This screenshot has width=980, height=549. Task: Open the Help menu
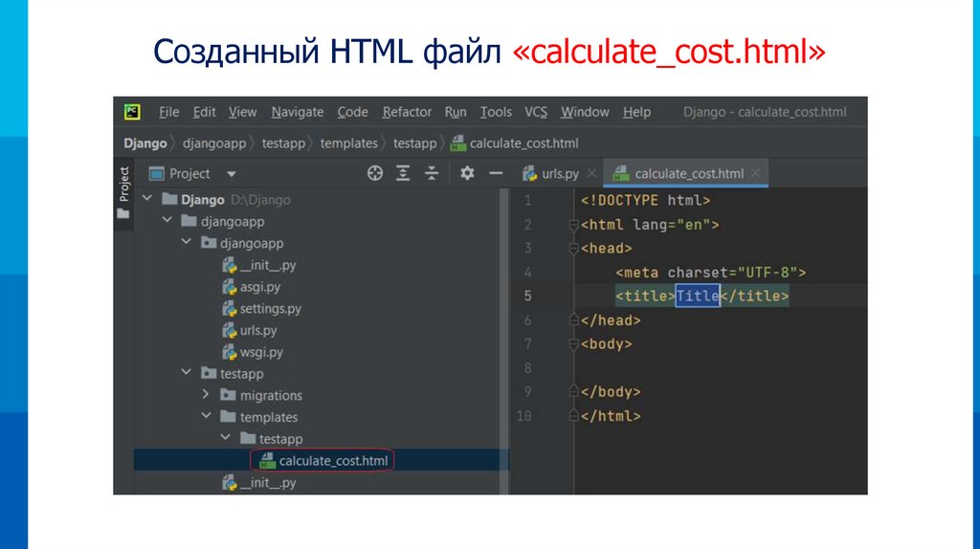pos(636,112)
